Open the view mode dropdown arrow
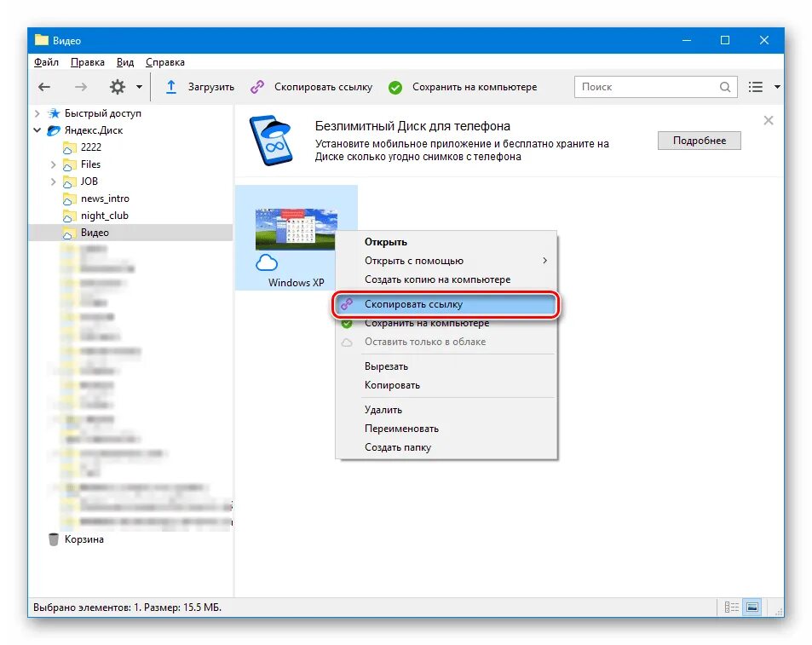812x645 pixels. point(777,87)
